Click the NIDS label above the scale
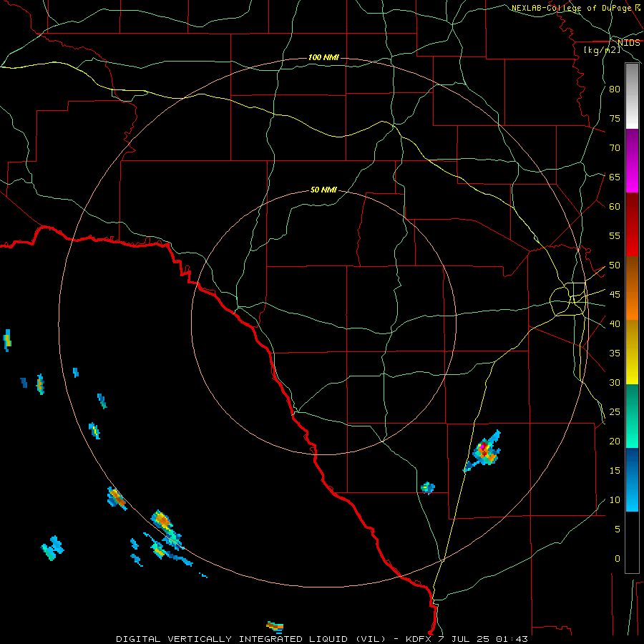The height and width of the screenshot is (644, 644). point(628,43)
